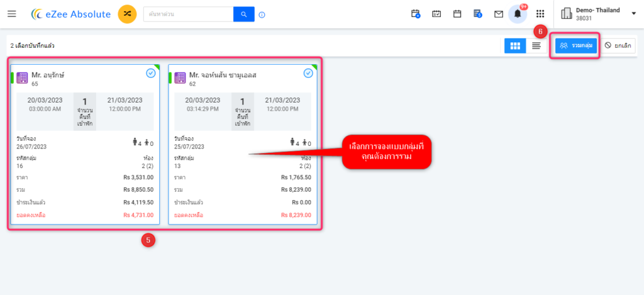
Task: Click the total Rs 8,850.50
Action: click(x=138, y=190)
